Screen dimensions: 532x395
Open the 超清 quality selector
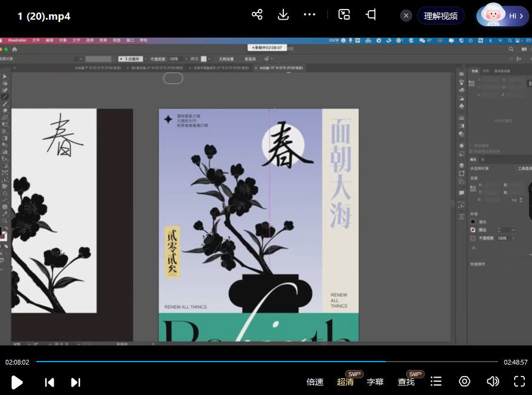pyautogui.click(x=345, y=382)
